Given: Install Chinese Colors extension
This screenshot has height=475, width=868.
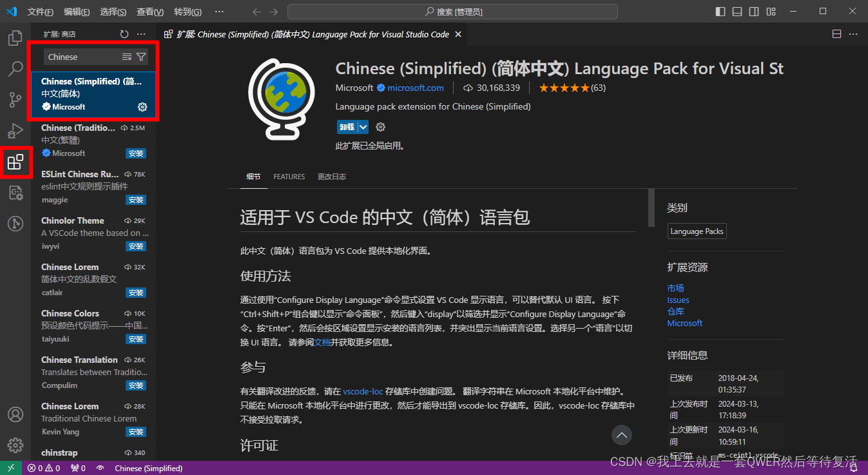Looking at the screenshot, I should coord(136,339).
